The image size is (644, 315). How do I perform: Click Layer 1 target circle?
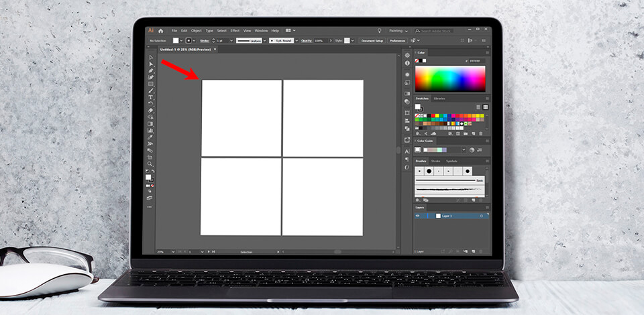click(x=482, y=216)
